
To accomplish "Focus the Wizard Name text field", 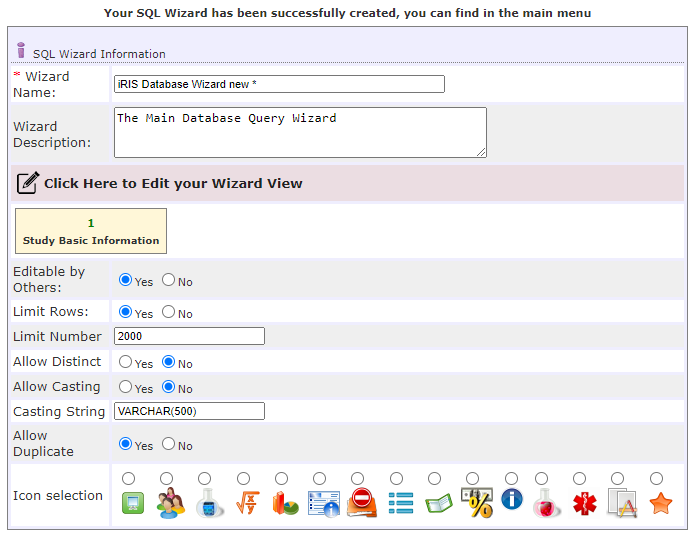I will pos(279,84).
